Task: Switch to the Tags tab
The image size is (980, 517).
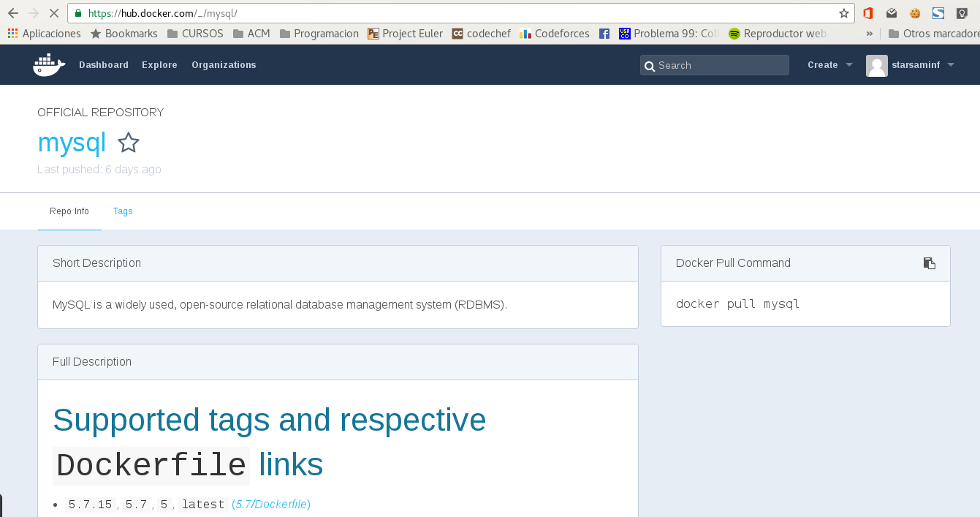Action: click(123, 211)
